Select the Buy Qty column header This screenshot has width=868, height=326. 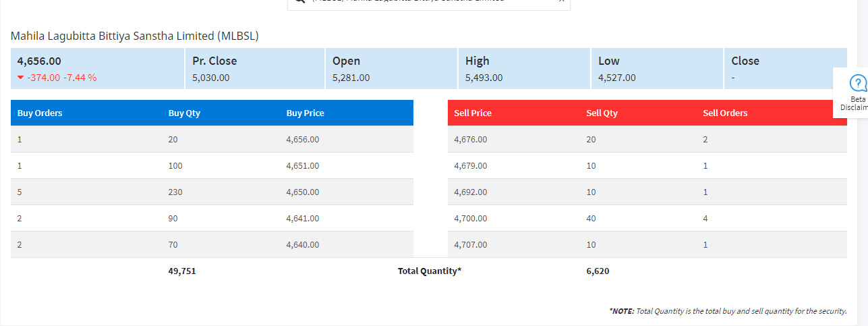[184, 113]
